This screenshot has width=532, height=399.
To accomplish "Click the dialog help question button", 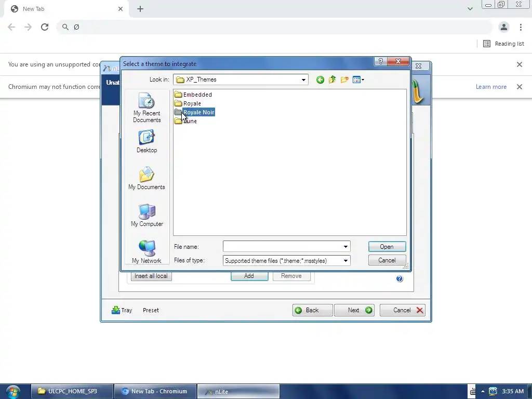I will pos(380,61).
